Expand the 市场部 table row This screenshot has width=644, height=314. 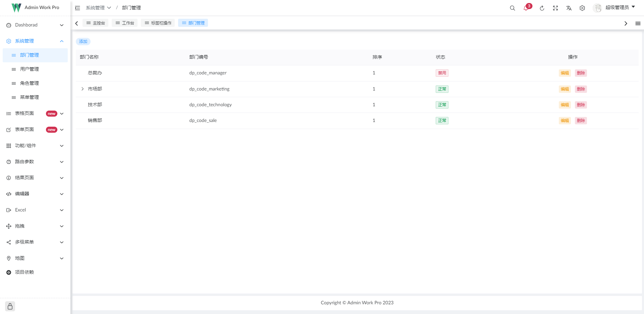[x=83, y=89]
